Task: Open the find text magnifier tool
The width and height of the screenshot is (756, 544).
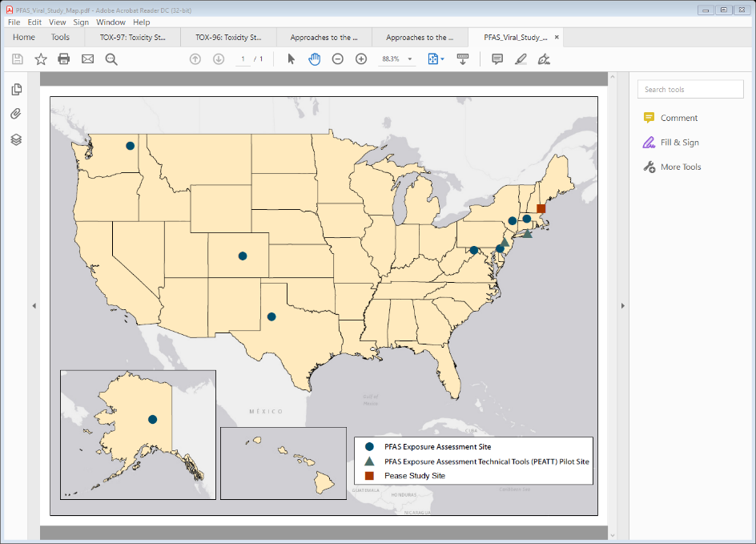Action: coord(111,59)
